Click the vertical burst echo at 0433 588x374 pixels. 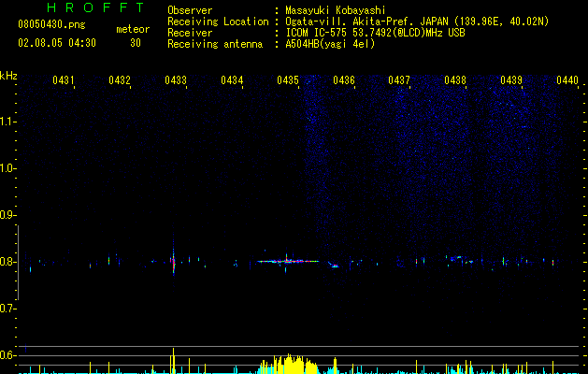tap(174, 259)
